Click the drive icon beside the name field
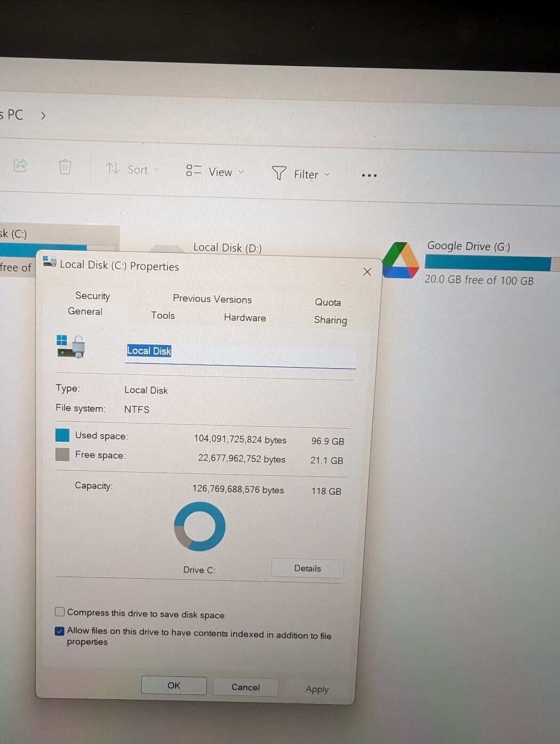Viewport: 560px width, 744px height. 71,347
